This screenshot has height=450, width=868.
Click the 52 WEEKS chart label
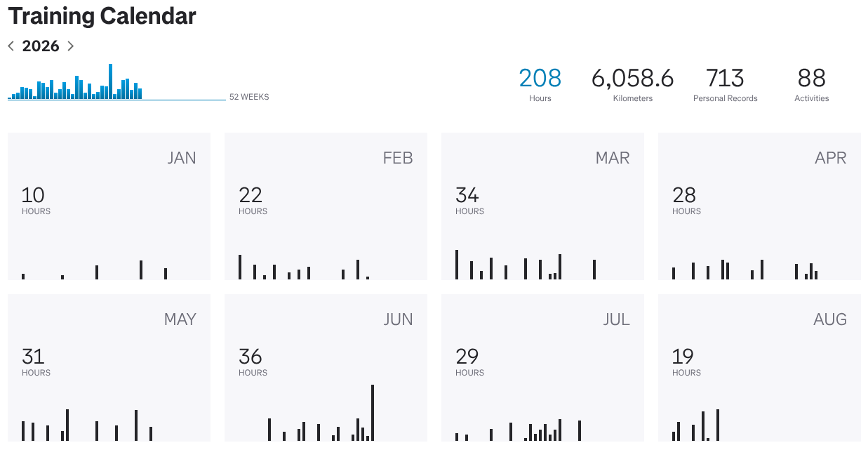(249, 97)
